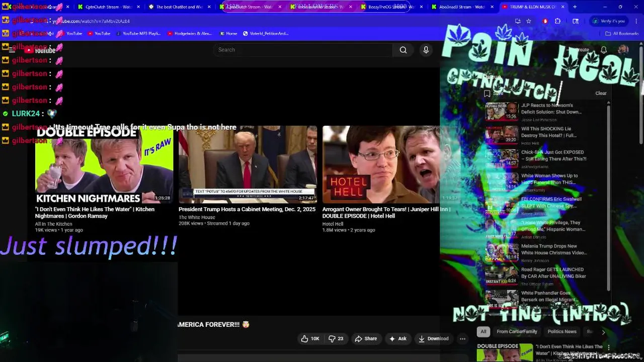The image size is (644, 362).
Task: Open Trump Cabinet Meeting video thumbnail
Action: [x=248, y=164]
